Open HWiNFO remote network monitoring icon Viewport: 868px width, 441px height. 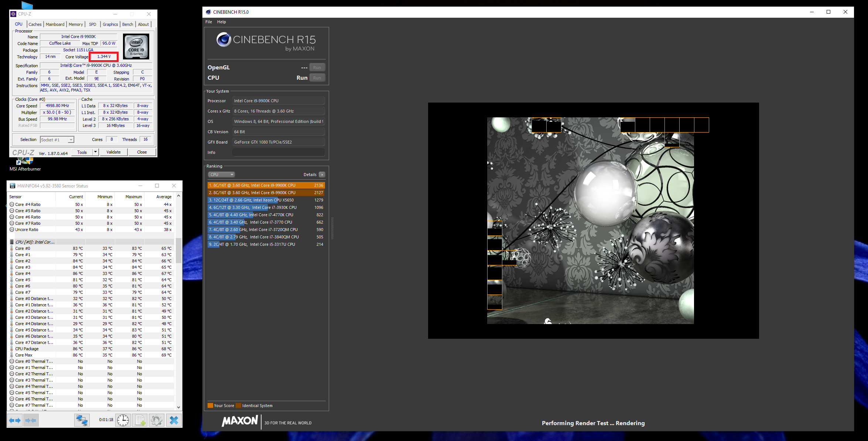tap(82, 420)
